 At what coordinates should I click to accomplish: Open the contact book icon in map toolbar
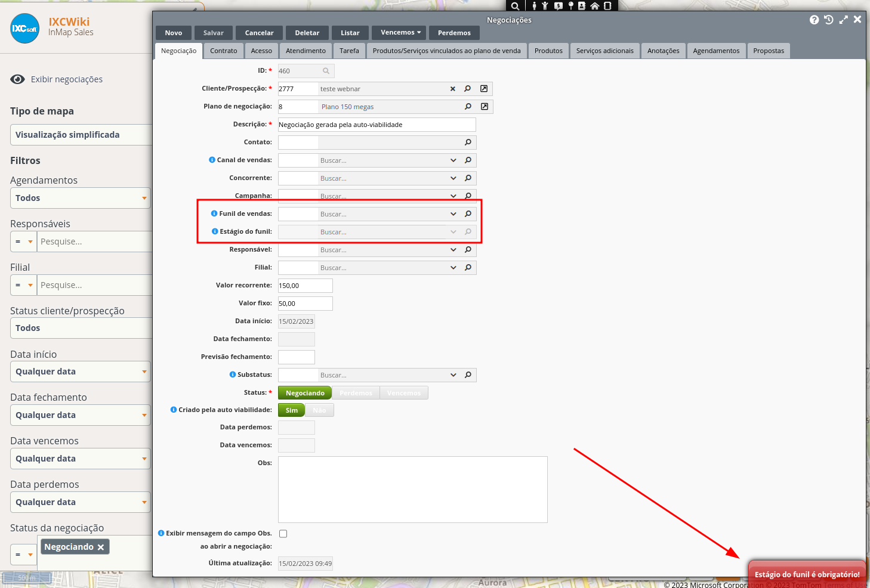582,6
